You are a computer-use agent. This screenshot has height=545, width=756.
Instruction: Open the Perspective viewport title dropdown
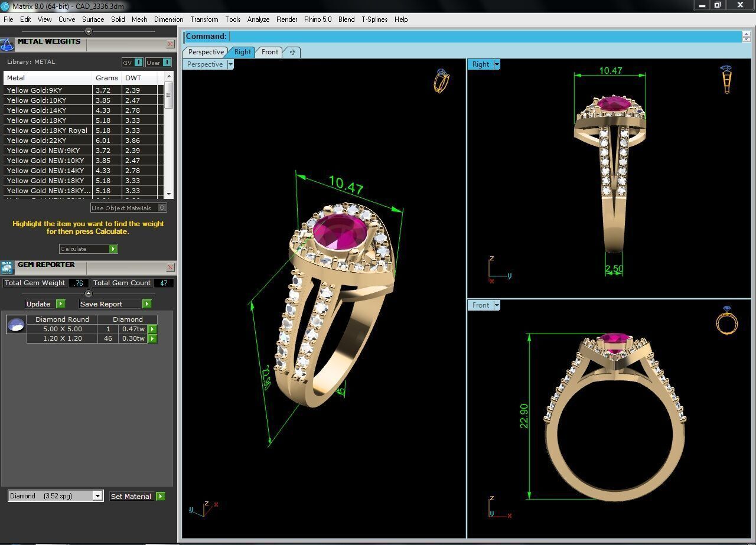point(230,64)
